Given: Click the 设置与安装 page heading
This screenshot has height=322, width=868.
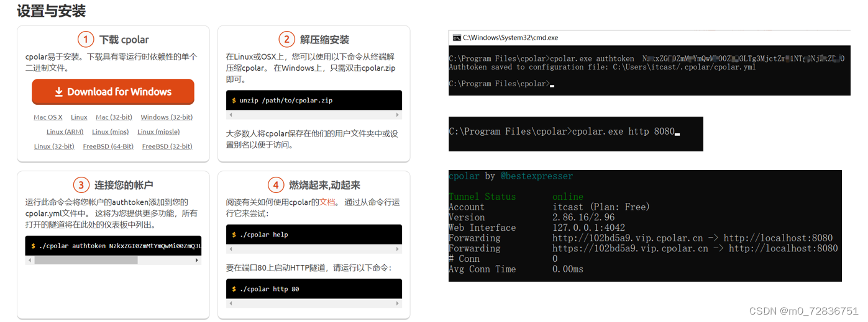Looking at the screenshot, I should click(x=51, y=11).
